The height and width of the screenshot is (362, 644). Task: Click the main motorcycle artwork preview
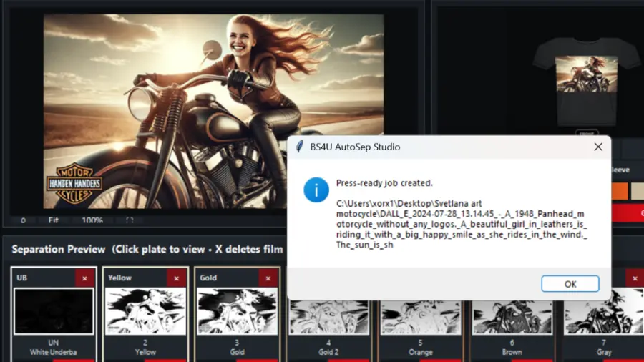(213, 111)
